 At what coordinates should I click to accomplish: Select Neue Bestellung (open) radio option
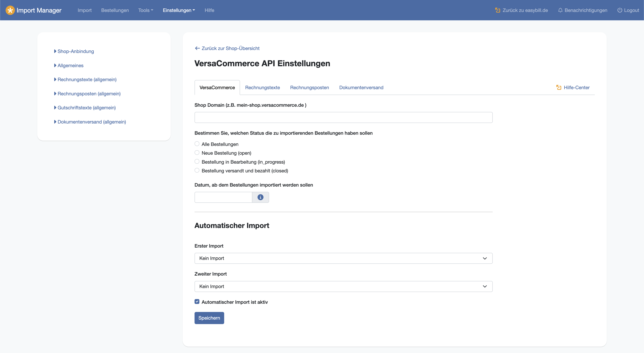[197, 152]
